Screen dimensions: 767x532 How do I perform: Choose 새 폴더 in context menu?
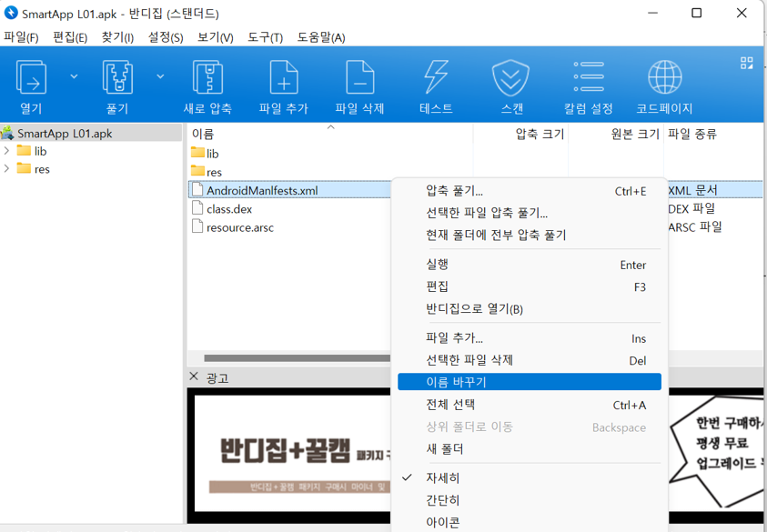point(530,449)
